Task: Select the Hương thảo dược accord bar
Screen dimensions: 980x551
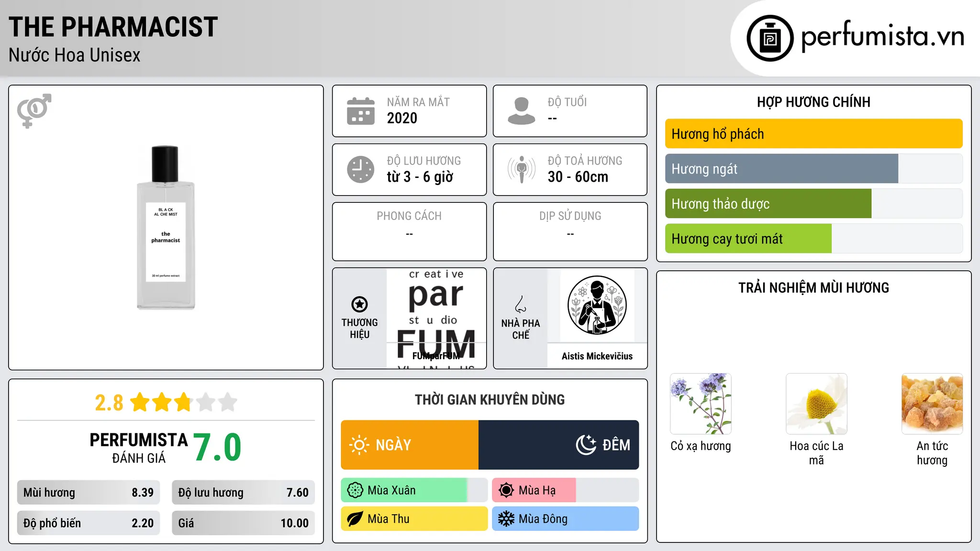Action: [813, 204]
